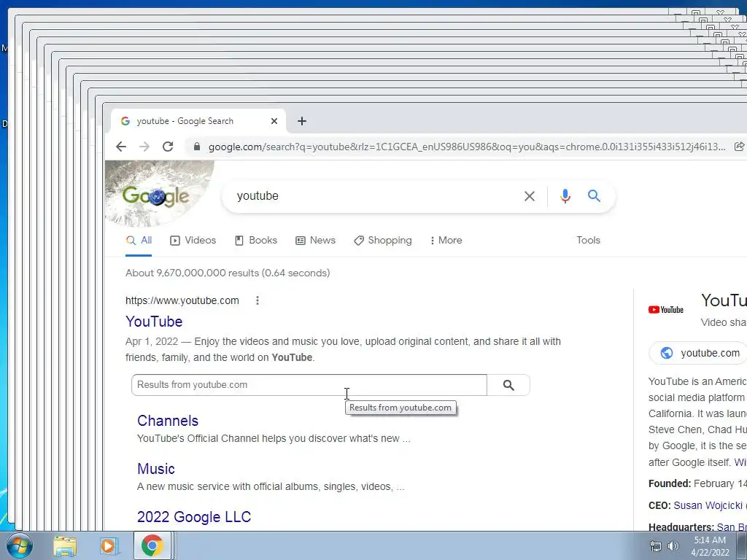Screen dimensions: 747x560
Task: Click the Founded: label in knowledge panel
Action: point(670,483)
